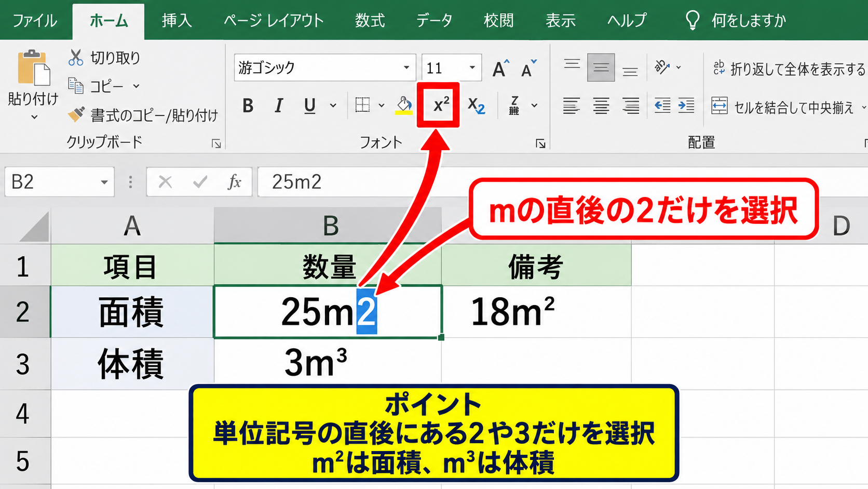Click the formula bar showing 25m2
This screenshot has height=489, width=868.
562,182
